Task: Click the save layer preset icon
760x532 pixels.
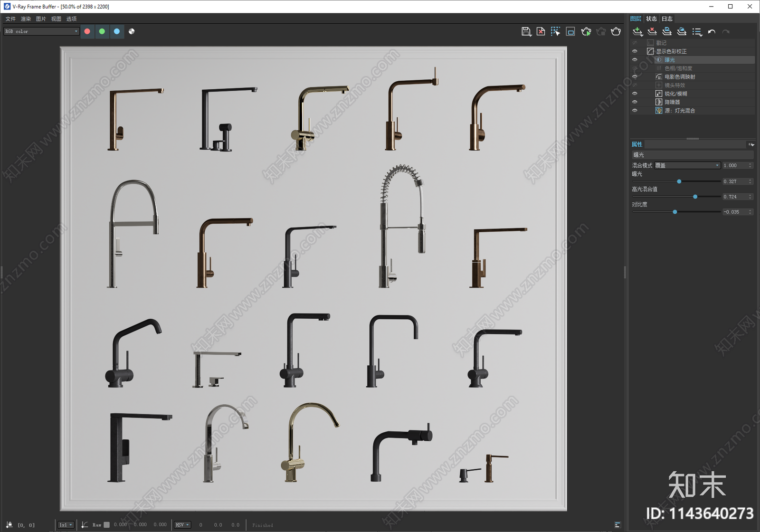Action: [x=667, y=32]
